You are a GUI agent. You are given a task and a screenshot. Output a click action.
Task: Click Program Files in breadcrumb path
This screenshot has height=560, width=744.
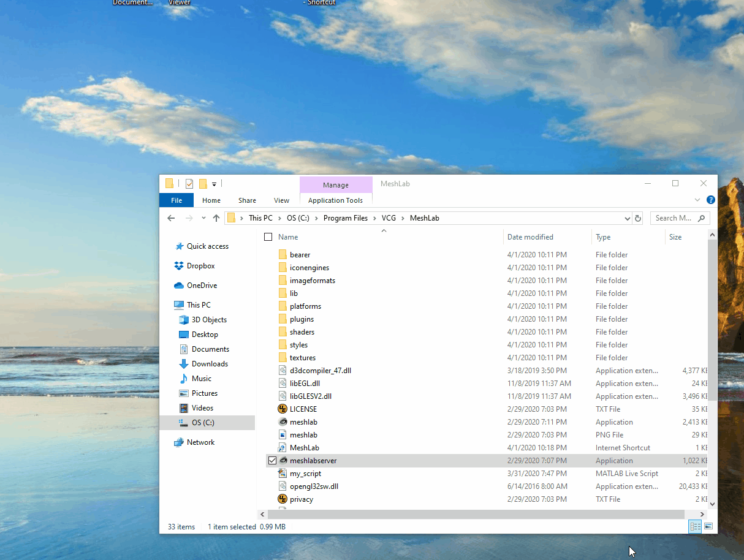[346, 218]
